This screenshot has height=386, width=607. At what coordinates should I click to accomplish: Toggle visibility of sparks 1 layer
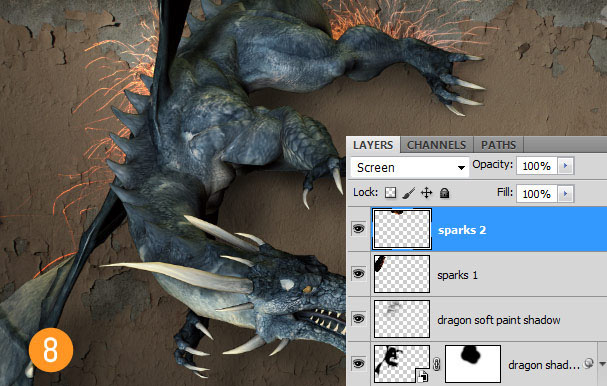pos(358,274)
